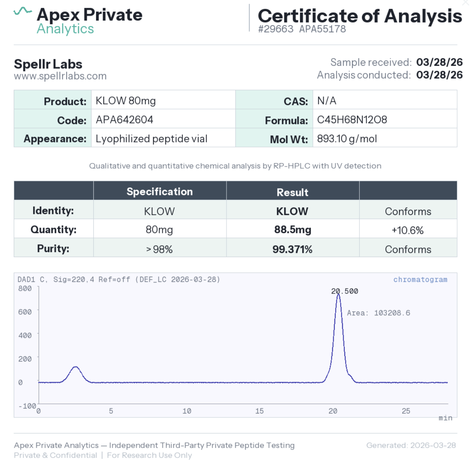Click the DAD1 C signal header text
The height and width of the screenshot is (466, 476).
[x=119, y=280]
